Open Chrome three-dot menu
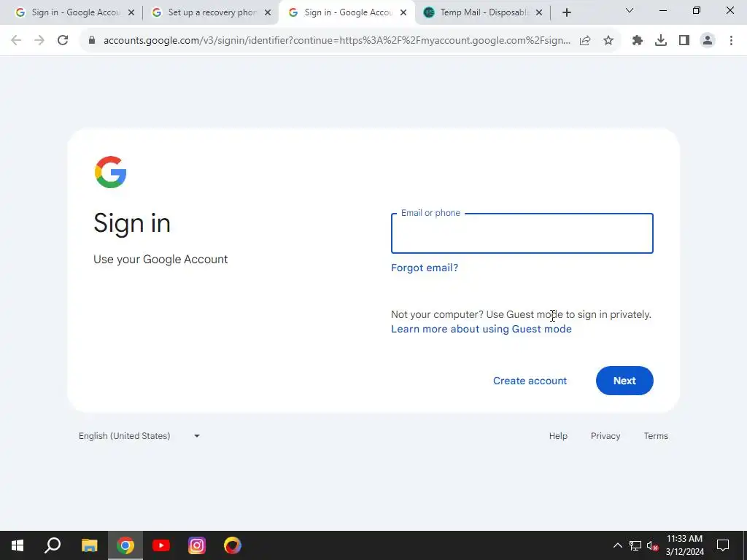 coord(731,40)
